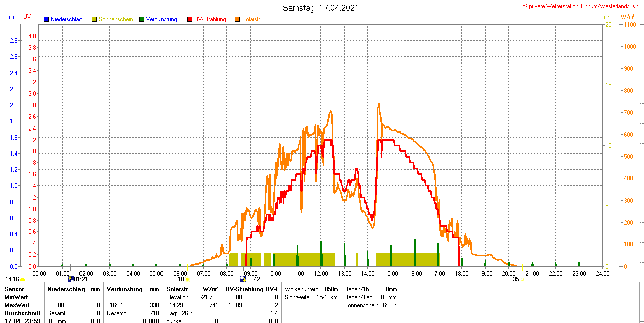Screen dimensions: 644x323
Task: Click the blue Niederschlag legend swatch
Action: point(46,19)
